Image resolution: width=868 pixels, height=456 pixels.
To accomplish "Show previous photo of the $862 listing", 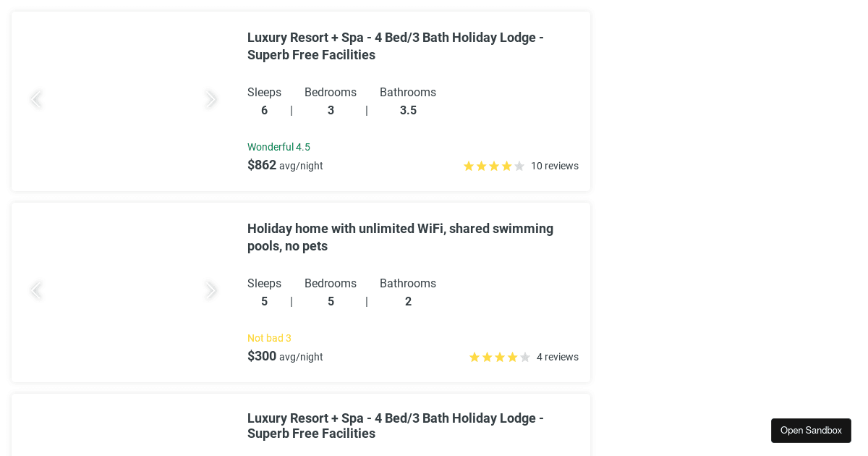I will click(35, 99).
